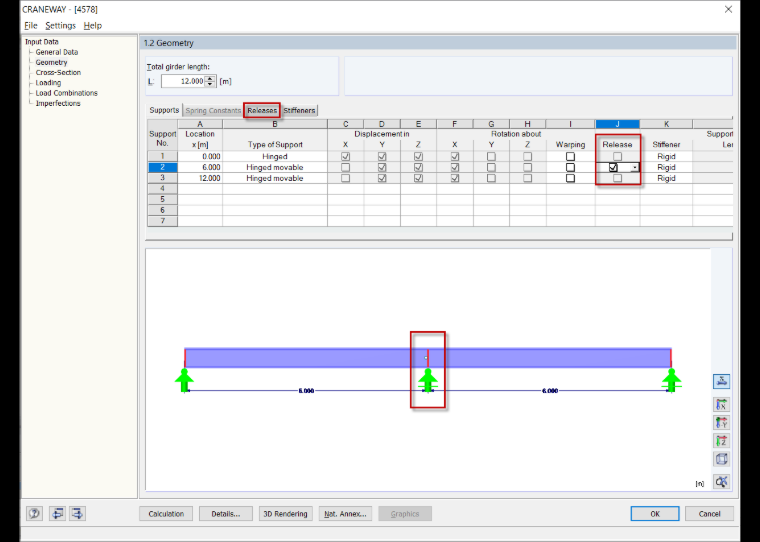Screen dimensions: 760x542
Task: Click location cell 6.000
Action: 200,167
